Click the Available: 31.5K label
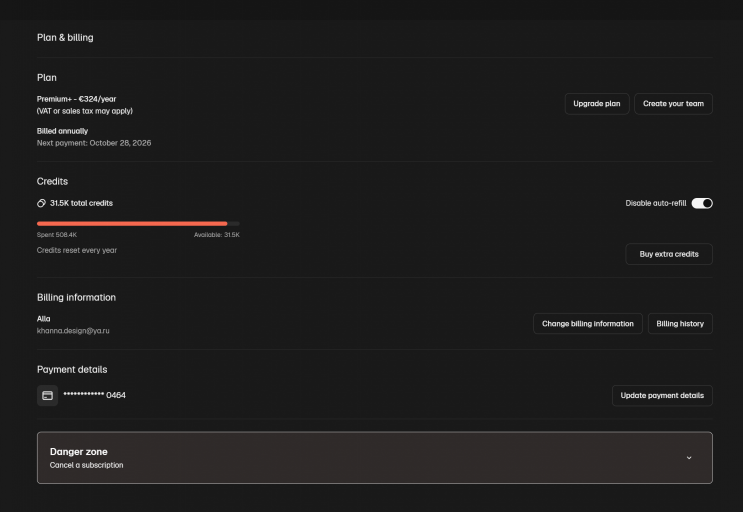Image resolution: width=743 pixels, height=512 pixels. pos(217,235)
